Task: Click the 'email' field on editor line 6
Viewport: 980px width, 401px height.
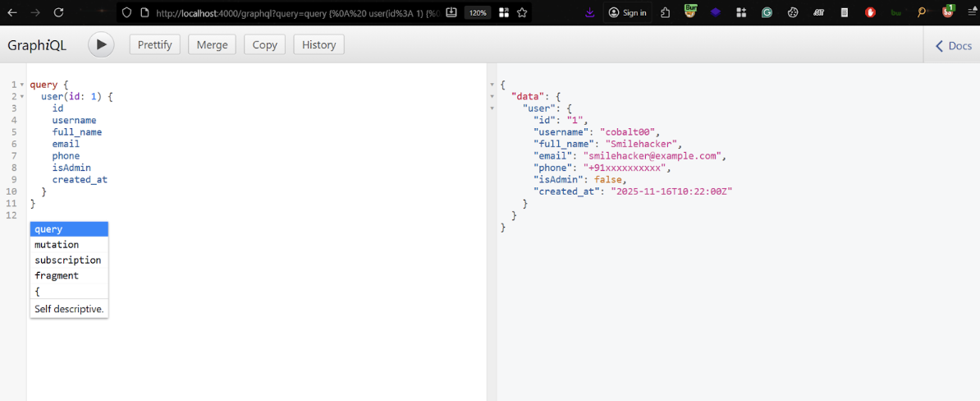Action: coord(66,144)
